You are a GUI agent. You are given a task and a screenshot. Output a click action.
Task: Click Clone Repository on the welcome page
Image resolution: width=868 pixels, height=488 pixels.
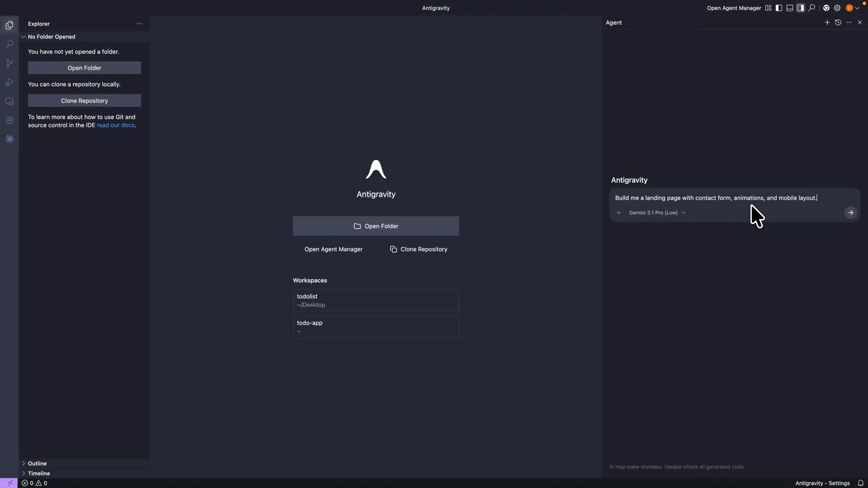[419, 249]
